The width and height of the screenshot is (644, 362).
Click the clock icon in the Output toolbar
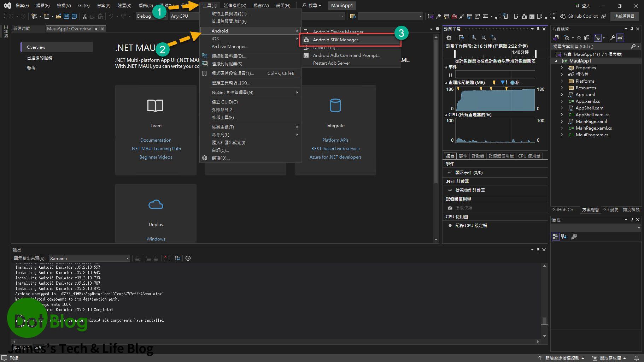(188, 258)
